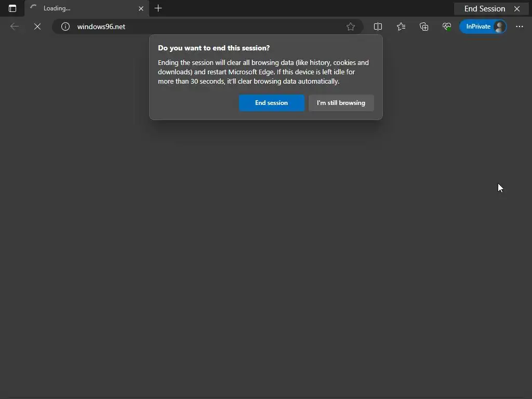The height and width of the screenshot is (399, 532).
Task: Choose I'm still browsing
Action: [341, 103]
